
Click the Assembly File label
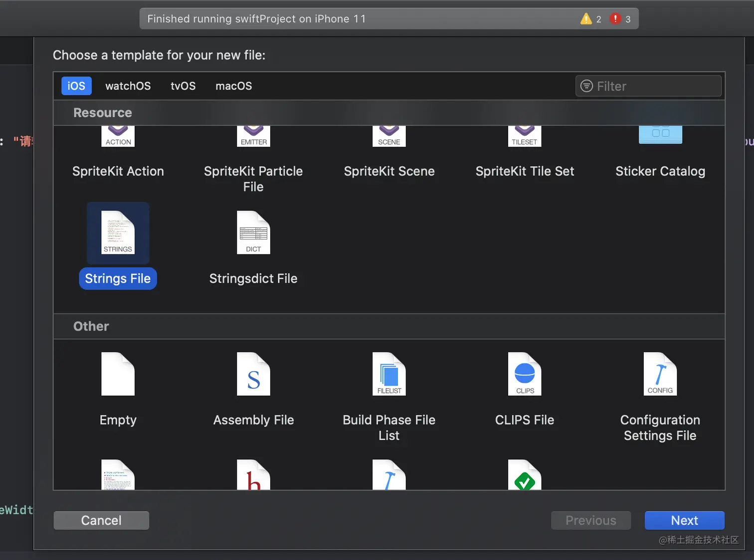(x=253, y=420)
